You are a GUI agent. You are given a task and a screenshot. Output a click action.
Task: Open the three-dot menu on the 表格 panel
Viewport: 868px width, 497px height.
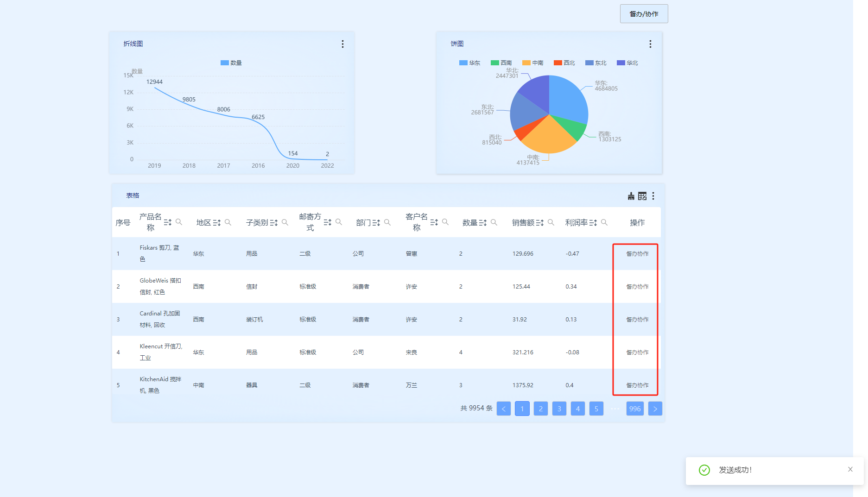[653, 196]
